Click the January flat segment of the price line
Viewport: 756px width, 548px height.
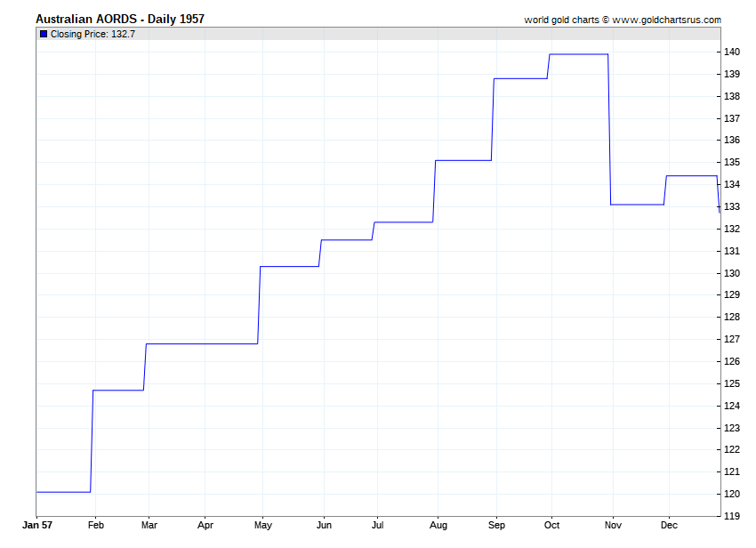(64, 492)
